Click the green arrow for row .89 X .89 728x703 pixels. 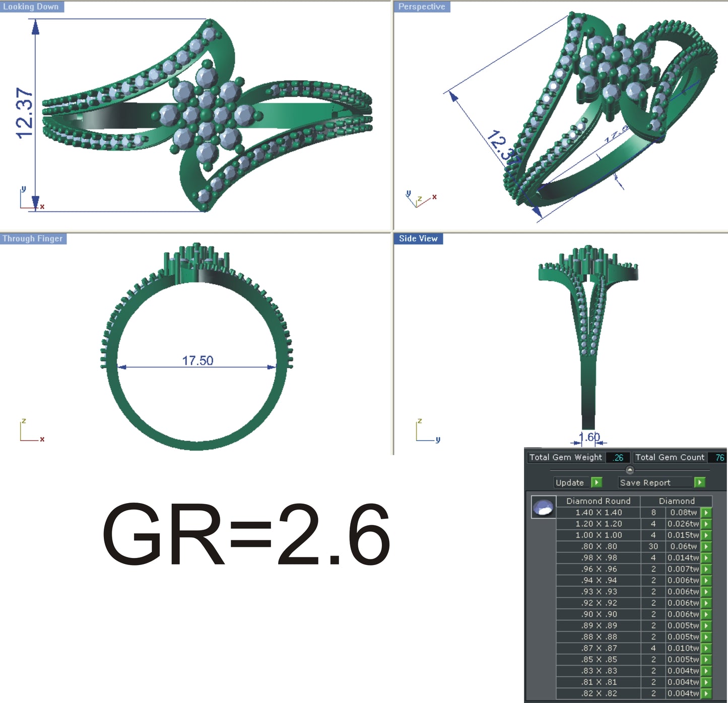click(706, 625)
